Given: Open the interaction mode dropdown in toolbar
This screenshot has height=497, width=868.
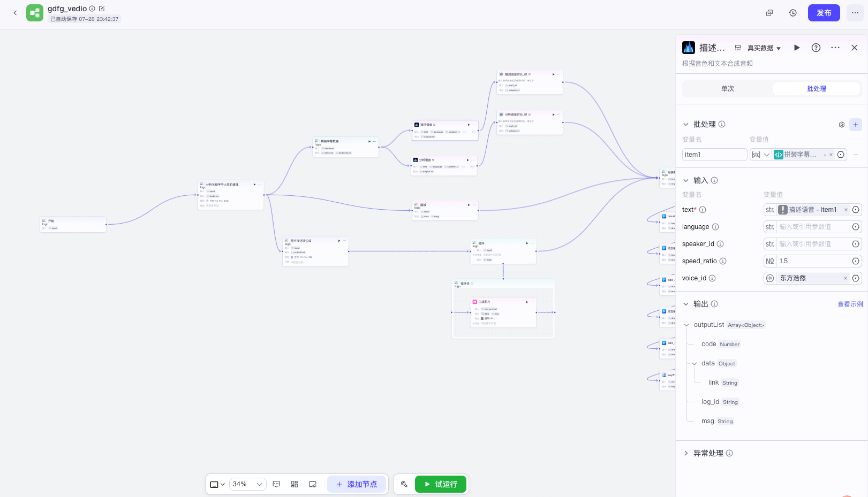Looking at the screenshot, I should point(217,484).
